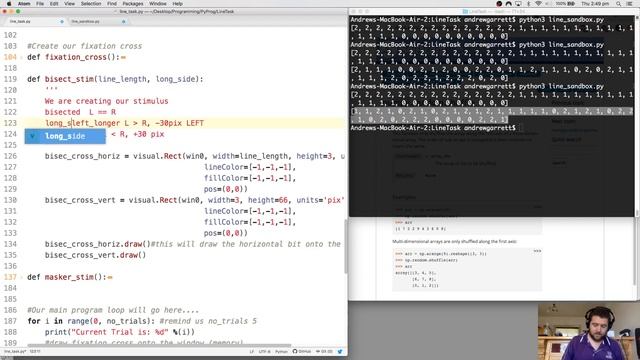
Task: Click the print "Current Trial is" line
Action: (120, 332)
